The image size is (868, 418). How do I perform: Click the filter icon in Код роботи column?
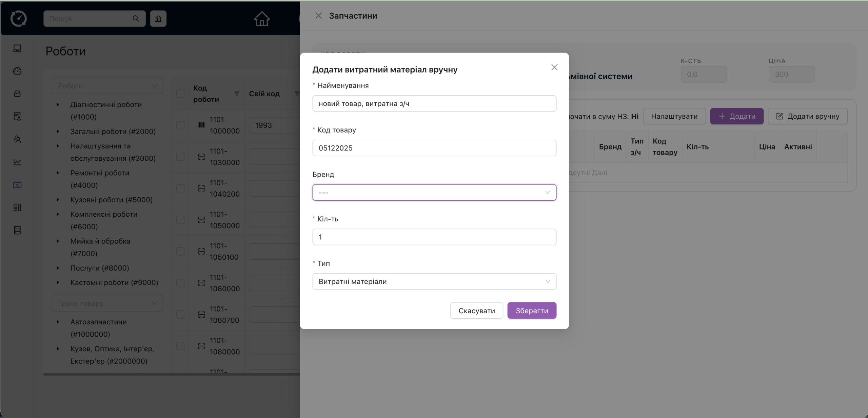pos(237,94)
